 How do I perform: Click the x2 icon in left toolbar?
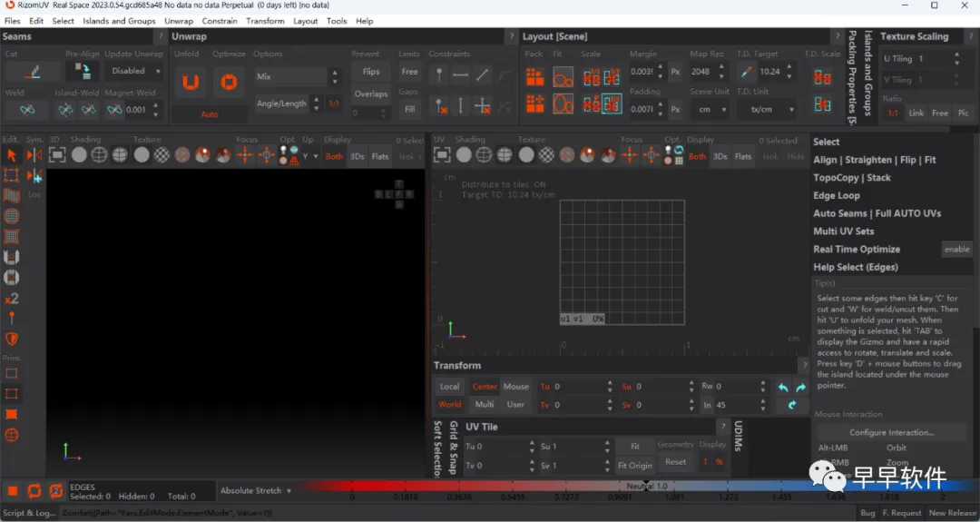11,298
